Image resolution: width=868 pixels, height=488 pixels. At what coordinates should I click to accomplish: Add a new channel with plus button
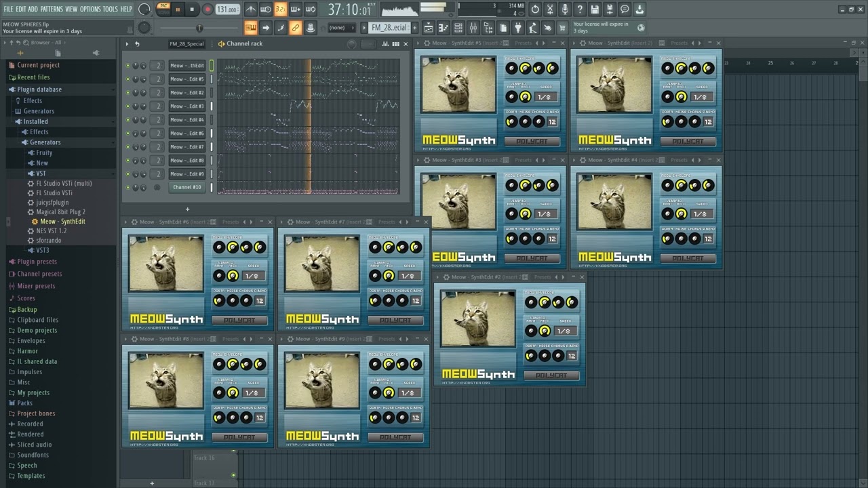[188, 209]
